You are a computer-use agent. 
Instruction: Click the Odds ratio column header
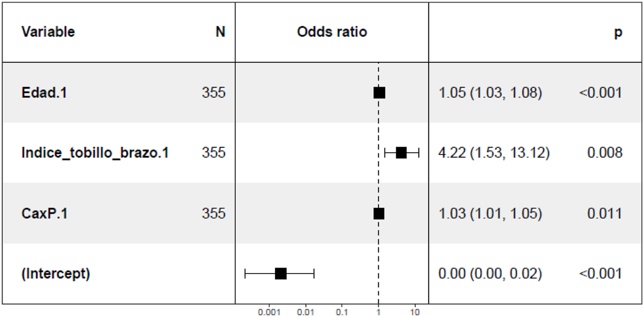332,32
